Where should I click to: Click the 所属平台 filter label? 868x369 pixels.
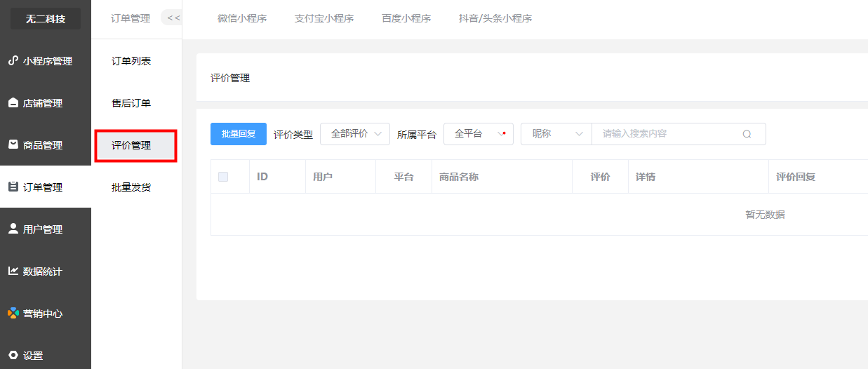point(417,135)
